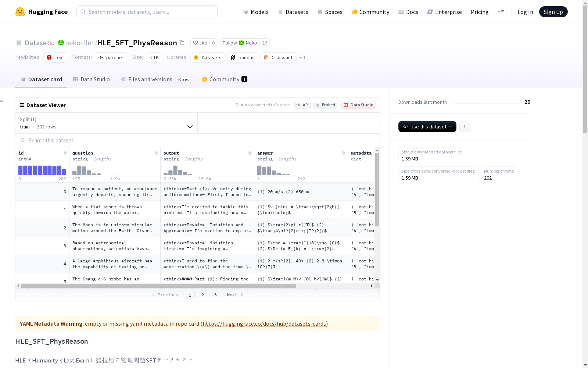Open the datasets-cards documentation link

[x=264, y=324]
